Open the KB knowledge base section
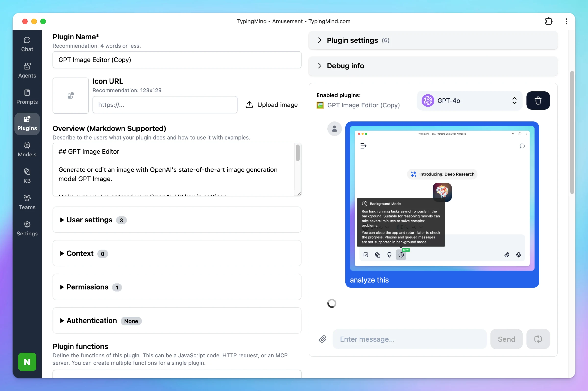Viewport: 588px width, 391px height. tap(27, 176)
